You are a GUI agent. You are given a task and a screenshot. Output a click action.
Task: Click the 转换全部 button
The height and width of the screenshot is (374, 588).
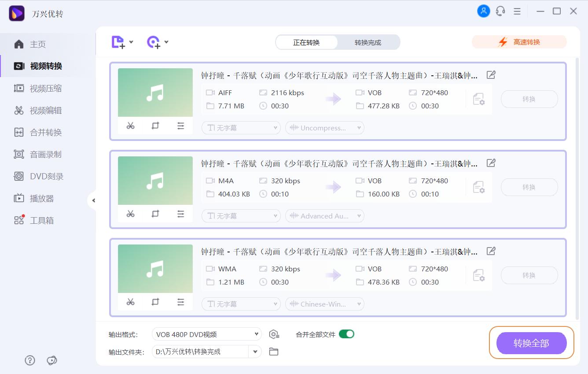coord(531,343)
